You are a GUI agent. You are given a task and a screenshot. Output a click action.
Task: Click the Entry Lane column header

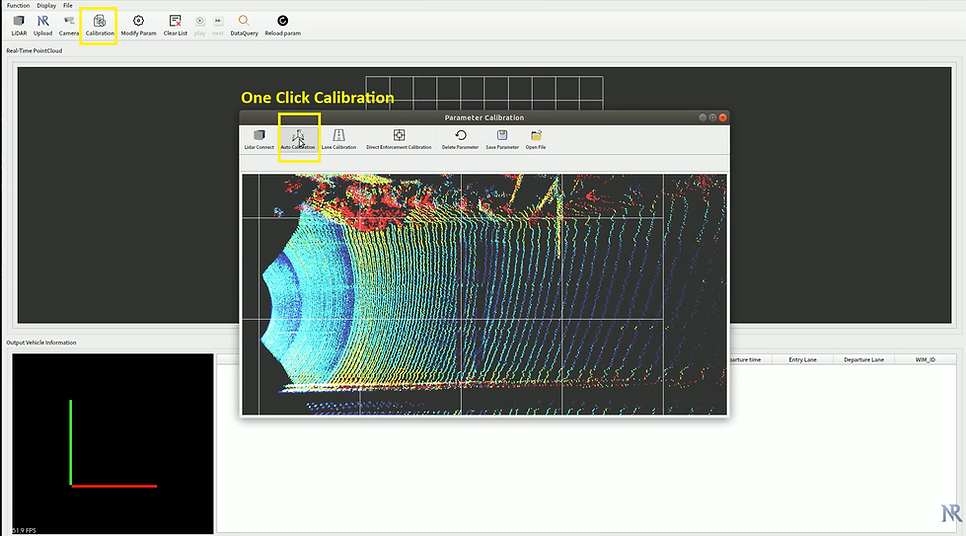[x=802, y=360]
